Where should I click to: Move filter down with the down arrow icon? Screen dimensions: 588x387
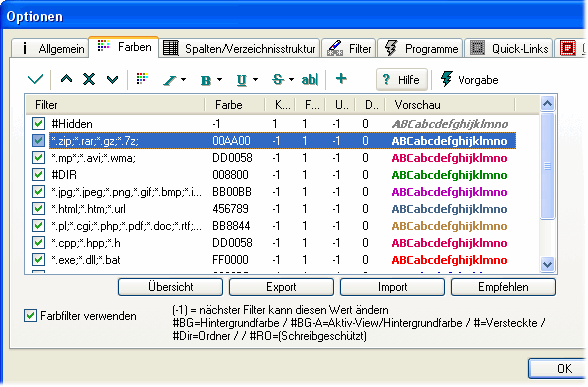point(112,80)
